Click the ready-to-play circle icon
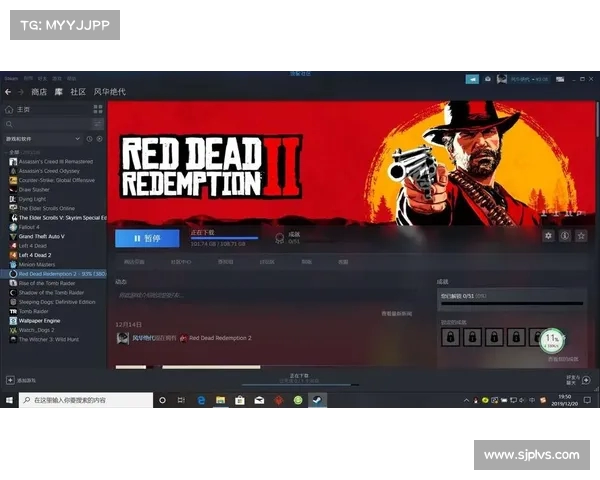 coord(99,139)
